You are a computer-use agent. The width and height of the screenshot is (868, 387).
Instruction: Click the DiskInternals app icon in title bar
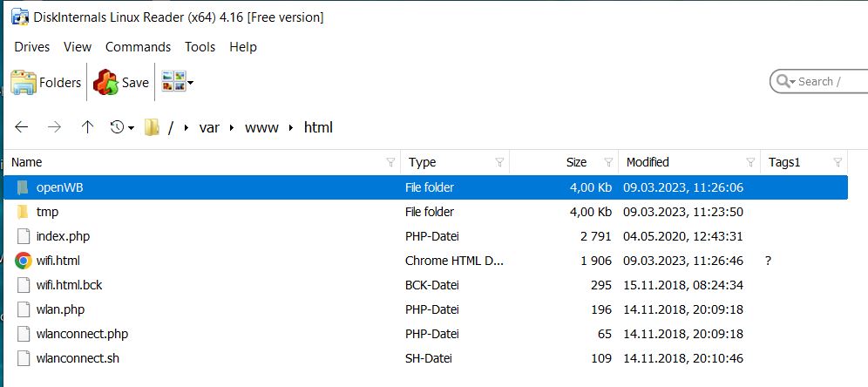coord(20,17)
